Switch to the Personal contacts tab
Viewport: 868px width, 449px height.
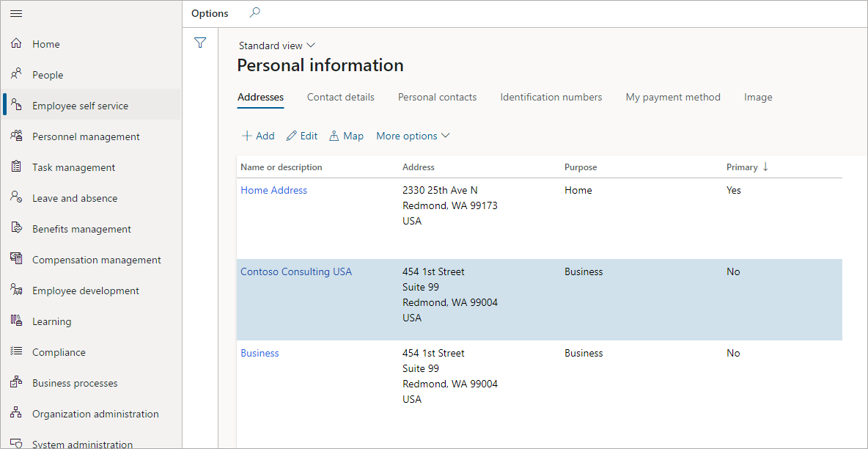(438, 97)
